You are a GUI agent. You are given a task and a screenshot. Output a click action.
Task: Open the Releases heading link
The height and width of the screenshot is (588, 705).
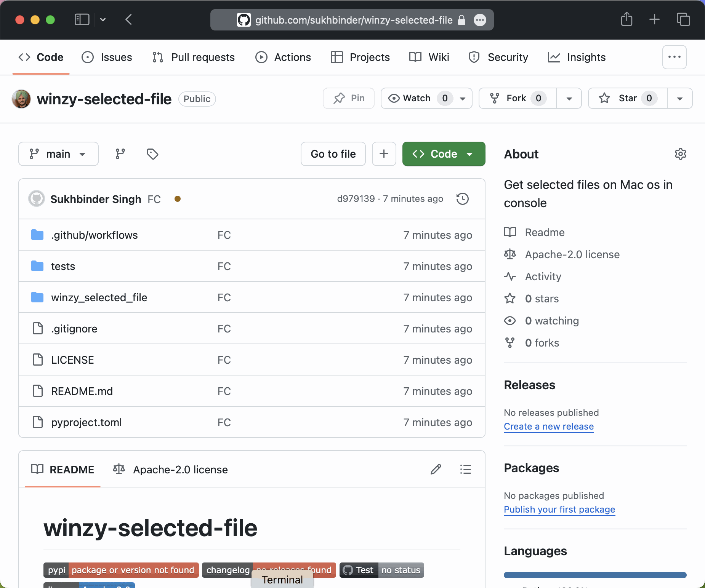coord(529,385)
